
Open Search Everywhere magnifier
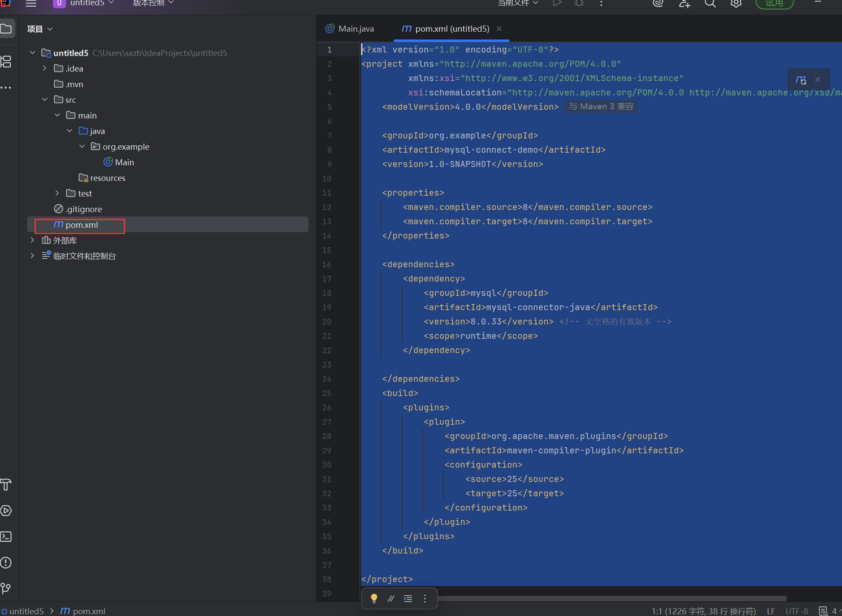(710, 3)
